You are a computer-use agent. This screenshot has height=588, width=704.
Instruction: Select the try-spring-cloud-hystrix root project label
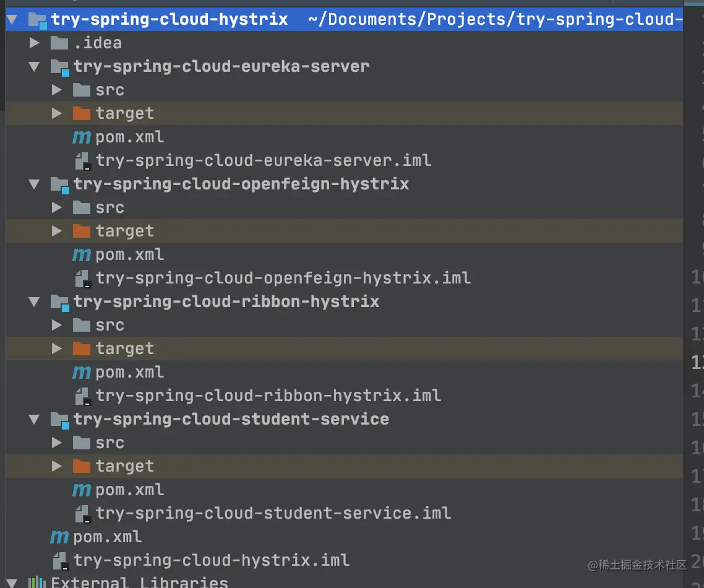[170, 19]
